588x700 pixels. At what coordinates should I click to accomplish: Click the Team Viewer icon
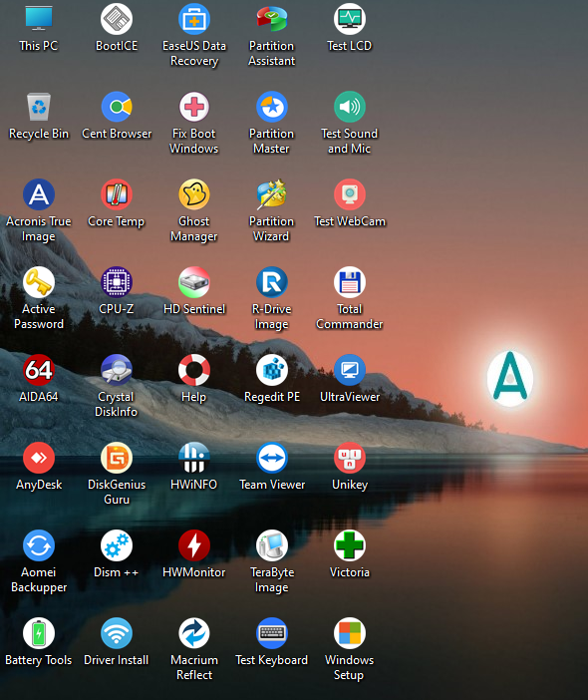(x=272, y=458)
